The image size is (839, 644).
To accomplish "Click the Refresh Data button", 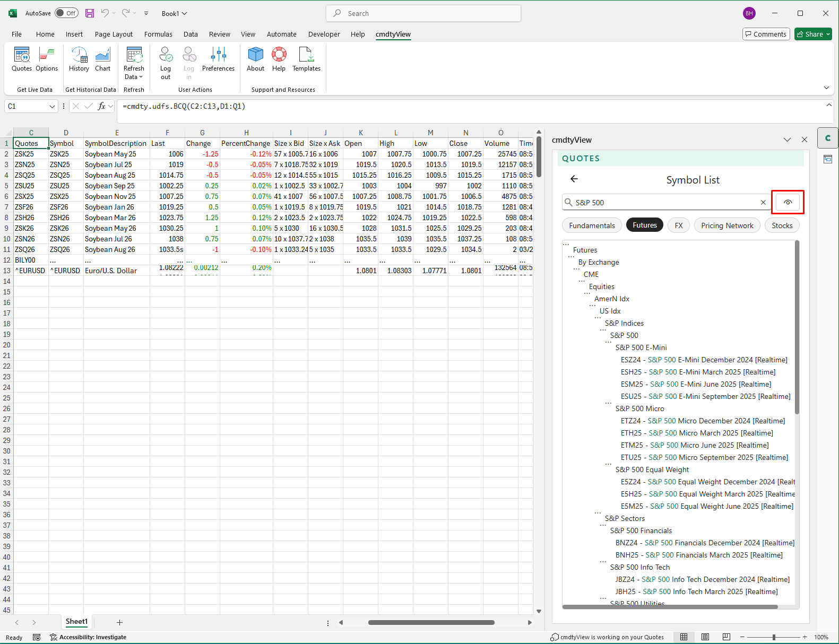I will click(134, 64).
